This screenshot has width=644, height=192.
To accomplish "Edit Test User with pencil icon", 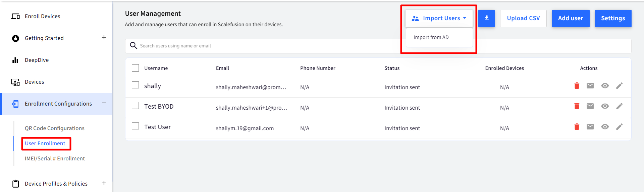I will point(620,127).
